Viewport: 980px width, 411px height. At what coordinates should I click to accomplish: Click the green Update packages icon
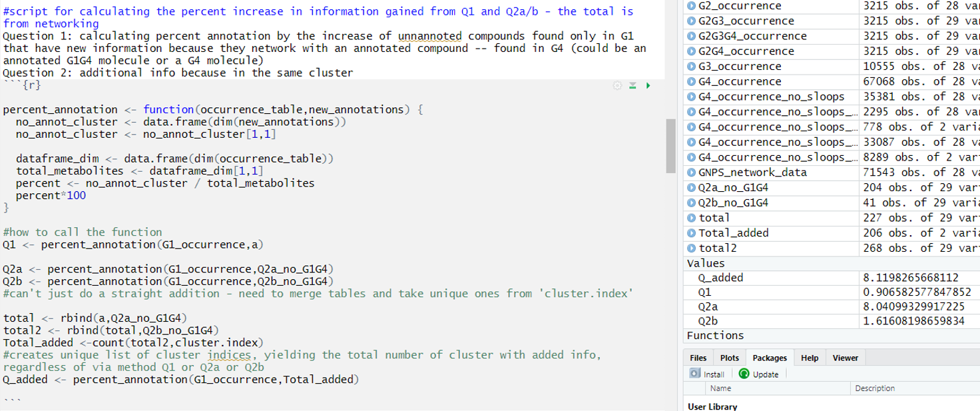click(746, 374)
